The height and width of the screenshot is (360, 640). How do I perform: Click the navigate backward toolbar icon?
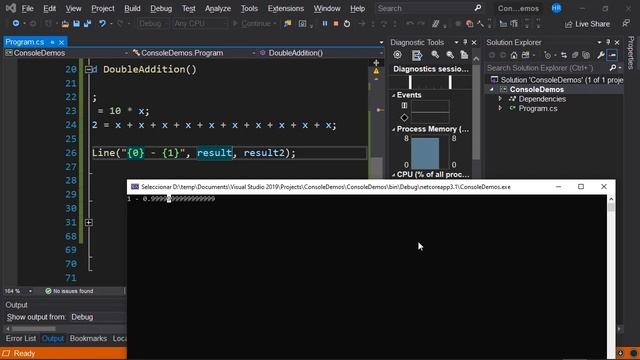[16, 24]
